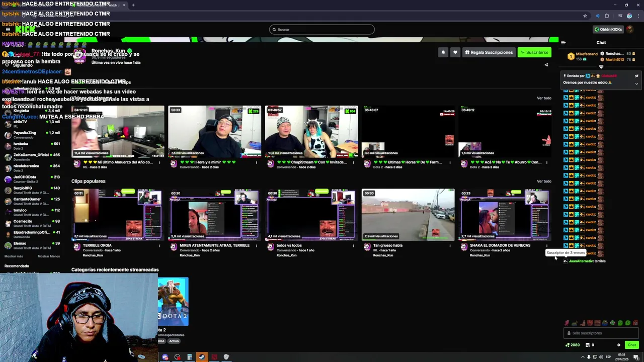Open a new browser tab with plus
The image size is (644, 362).
[133, 5]
